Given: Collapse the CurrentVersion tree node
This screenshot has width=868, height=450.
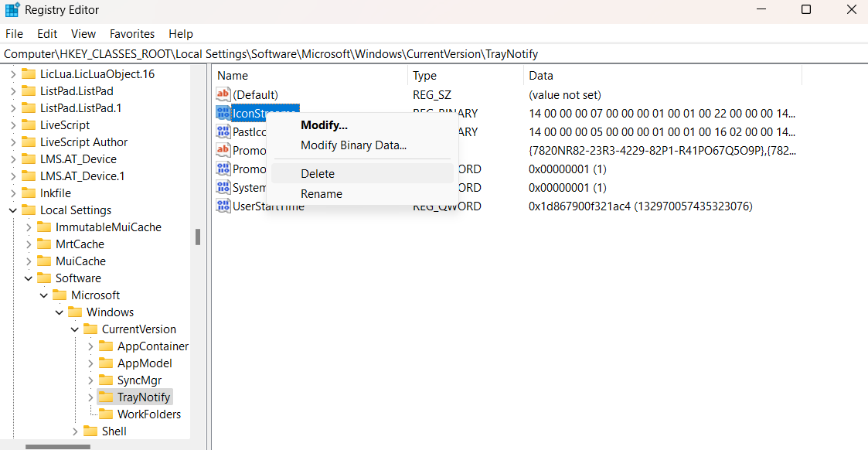Looking at the screenshot, I should point(75,329).
